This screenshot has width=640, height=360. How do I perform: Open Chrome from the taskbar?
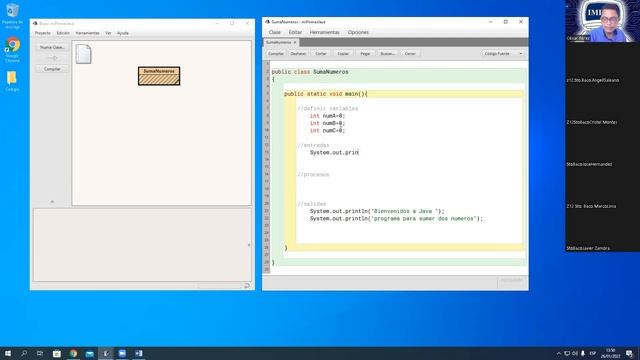(x=73, y=353)
